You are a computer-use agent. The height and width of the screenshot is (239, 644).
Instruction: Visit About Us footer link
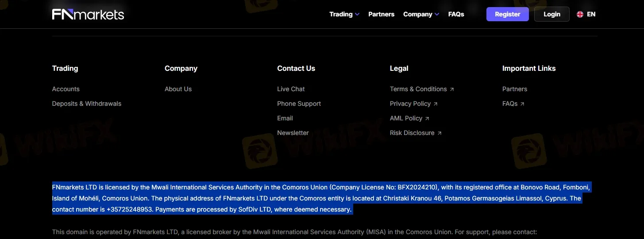coord(178,89)
